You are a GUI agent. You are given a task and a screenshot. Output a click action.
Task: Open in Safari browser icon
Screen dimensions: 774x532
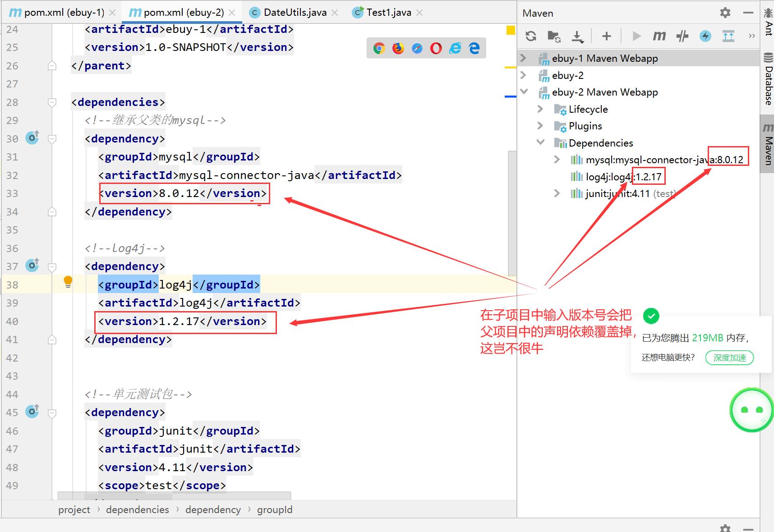pos(417,48)
